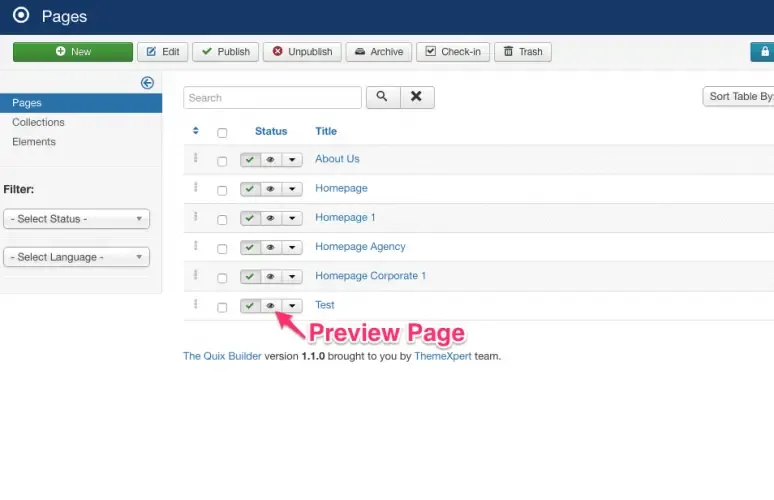Image resolution: width=774 pixels, height=500 pixels.
Task: Open the Select Status filter dropdown
Action: coord(77,219)
